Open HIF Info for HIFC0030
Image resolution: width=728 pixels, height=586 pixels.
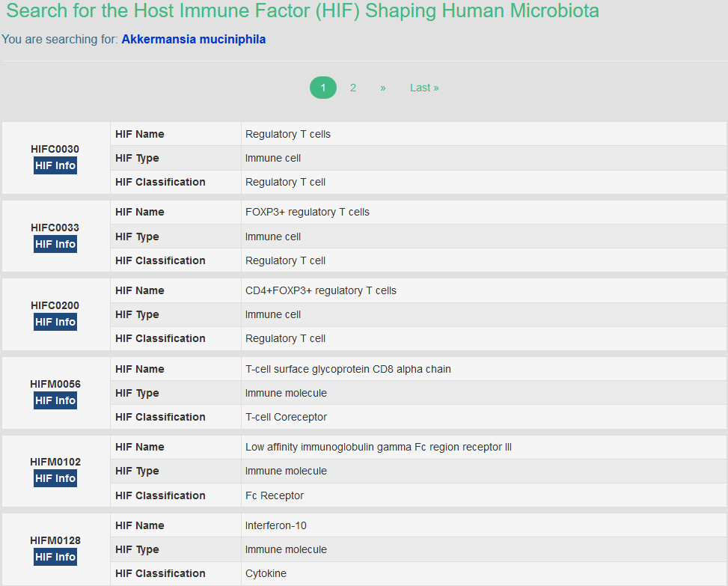tap(55, 165)
